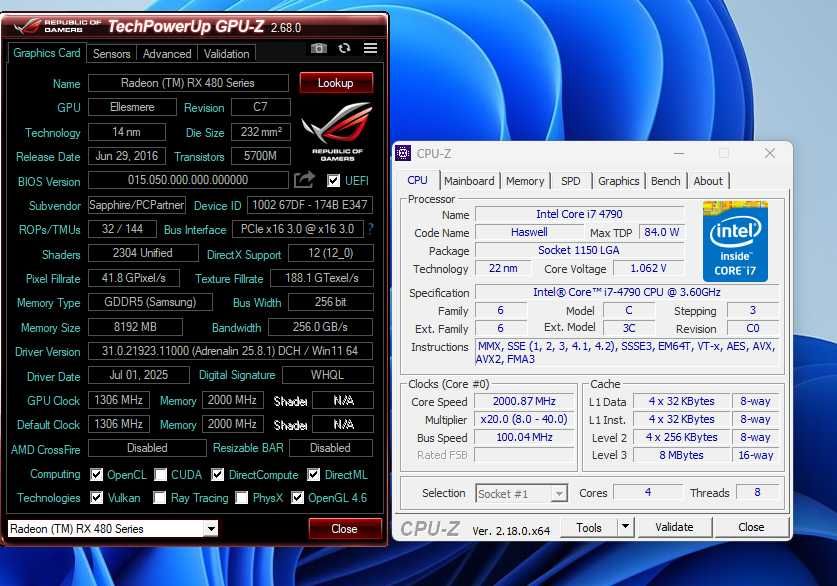Click the Core Speed value 2000.87 MHz
The width and height of the screenshot is (837, 586).
pyautogui.click(x=524, y=401)
